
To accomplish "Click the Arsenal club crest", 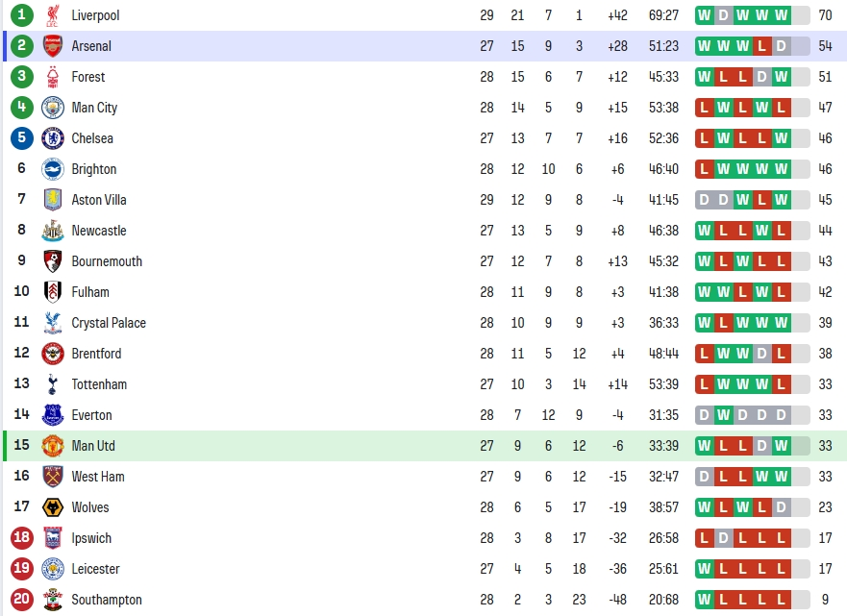I will tap(53, 46).
